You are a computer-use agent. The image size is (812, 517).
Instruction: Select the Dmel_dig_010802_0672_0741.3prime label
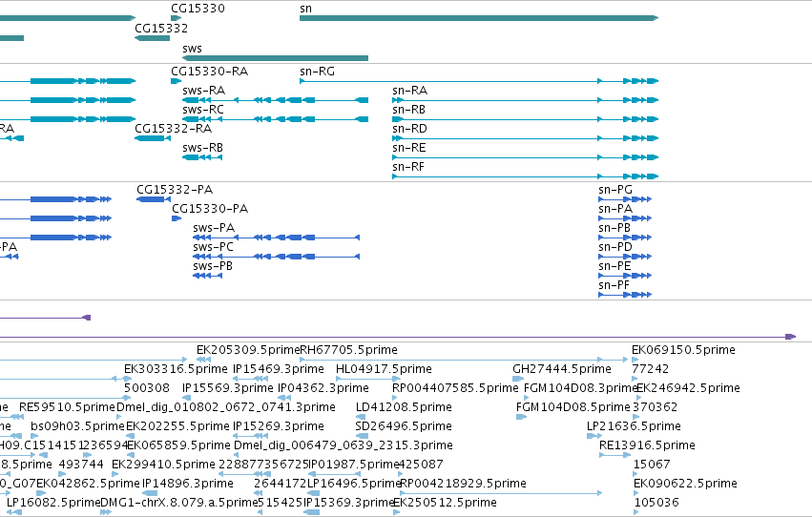[x=226, y=408]
